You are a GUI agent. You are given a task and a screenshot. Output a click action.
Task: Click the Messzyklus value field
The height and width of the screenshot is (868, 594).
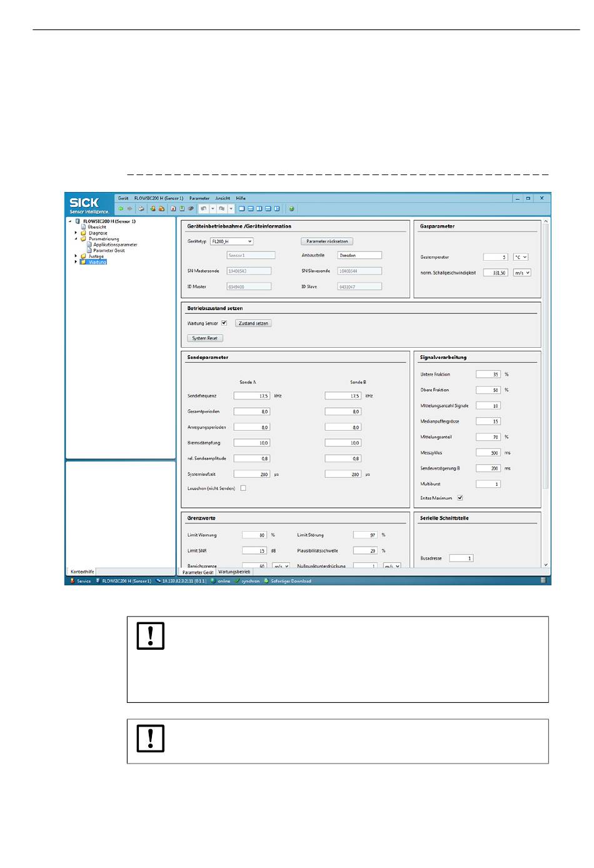click(488, 453)
